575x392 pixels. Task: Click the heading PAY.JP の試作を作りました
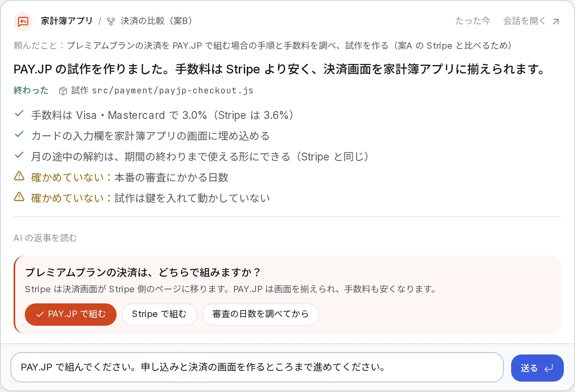tap(280, 69)
